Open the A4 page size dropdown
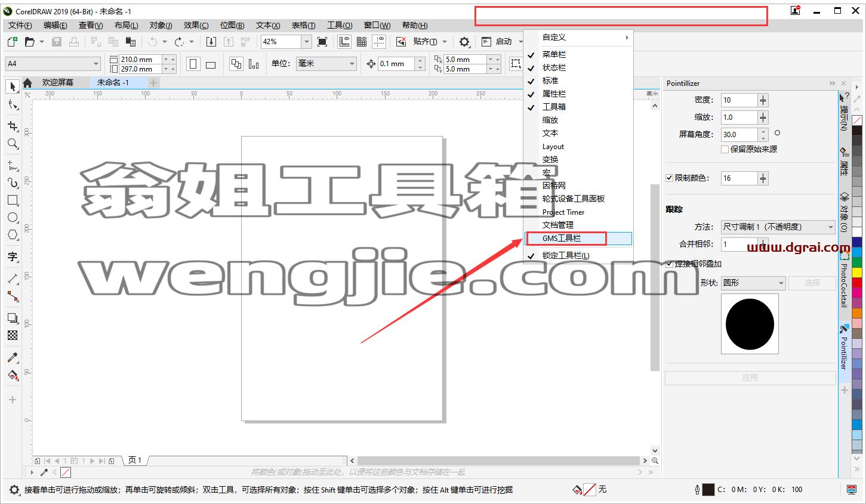This screenshot has height=504, width=866. [x=53, y=63]
